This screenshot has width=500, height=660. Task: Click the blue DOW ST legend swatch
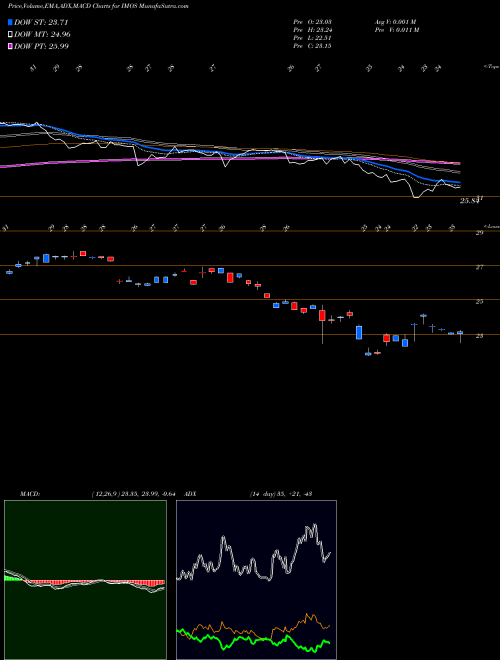coord(11,22)
